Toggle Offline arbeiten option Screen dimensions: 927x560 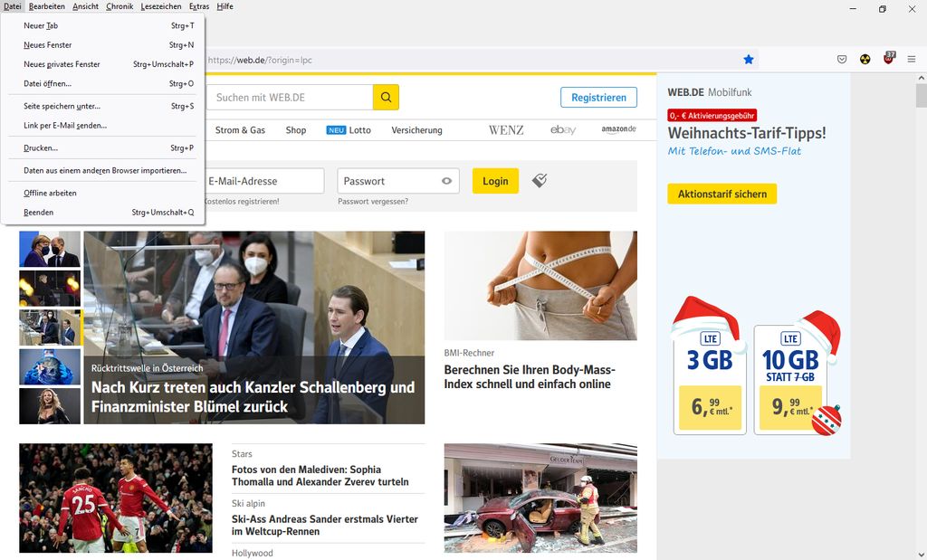(103, 194)
